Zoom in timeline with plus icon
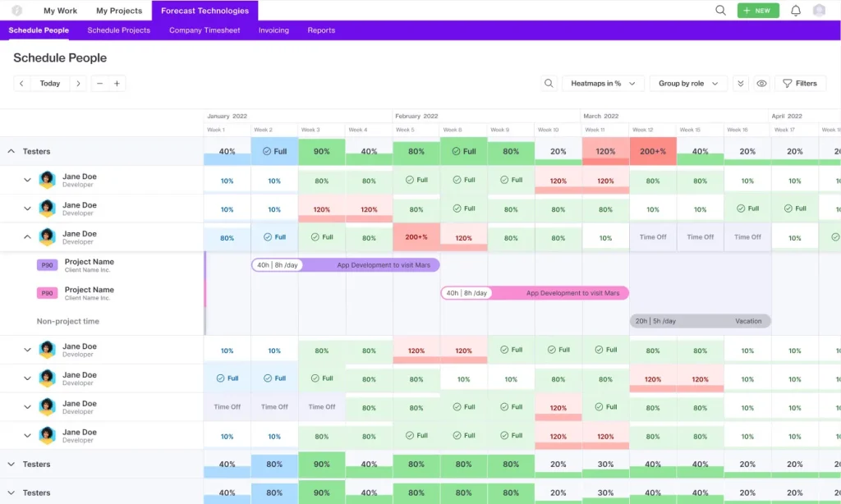Image resolution: width=841 pixels, height=504 pixels. click(x=117, y=84)
